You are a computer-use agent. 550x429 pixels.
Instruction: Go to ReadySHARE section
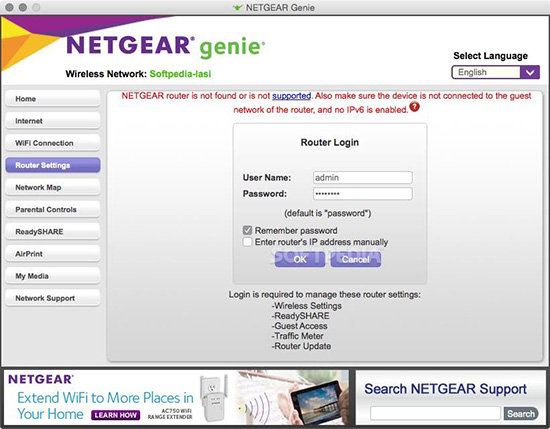pos(53,232)
